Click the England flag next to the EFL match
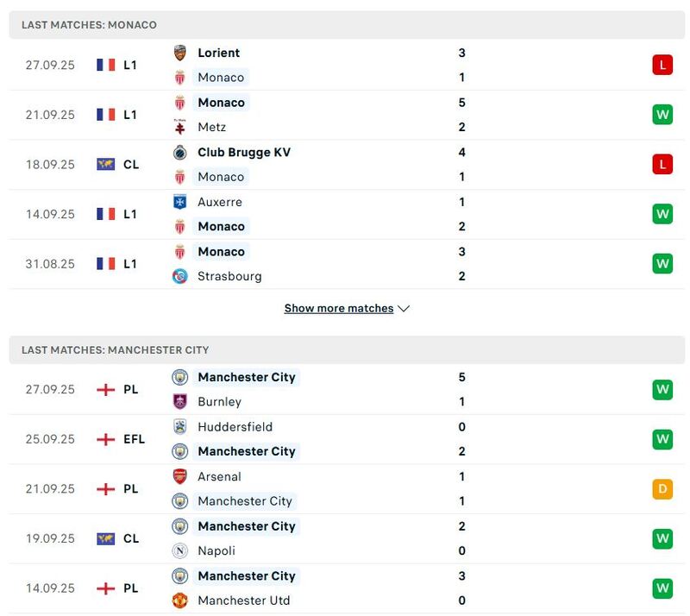The image size is (690, 616). [104, 439]
